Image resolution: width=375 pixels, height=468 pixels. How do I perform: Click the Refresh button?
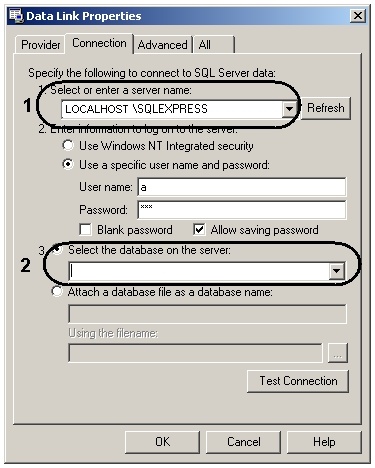[x=326, y=108]
